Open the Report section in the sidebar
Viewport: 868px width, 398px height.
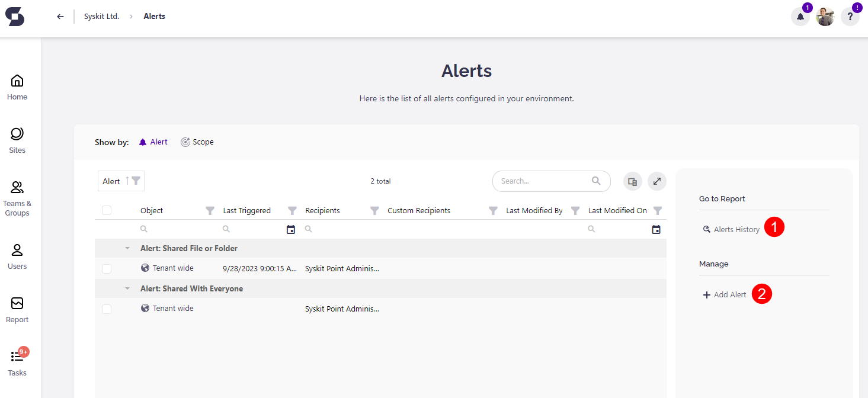[17, 309]
